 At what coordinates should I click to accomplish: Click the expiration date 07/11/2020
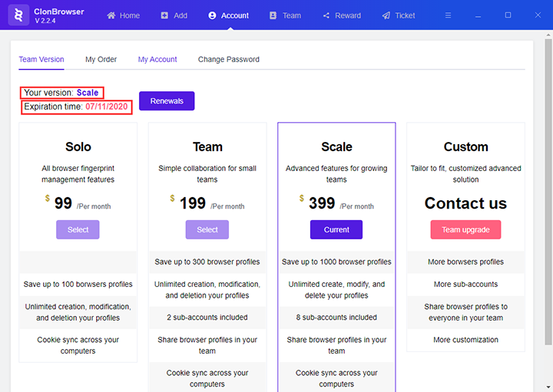pos(107,107)
